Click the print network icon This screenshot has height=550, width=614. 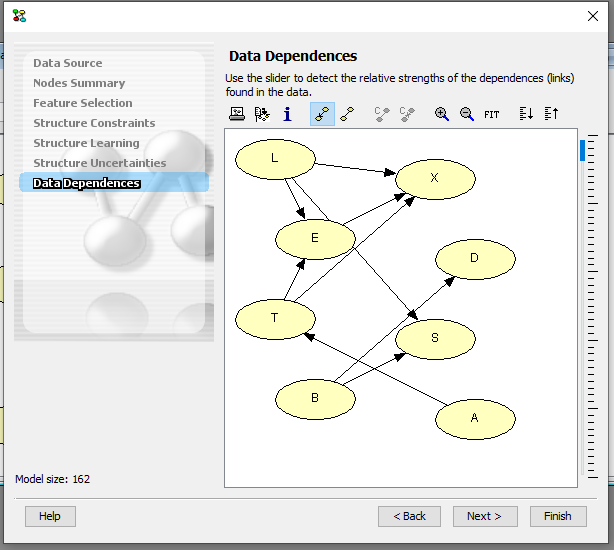pyautogui.click(x=237, y=114)
